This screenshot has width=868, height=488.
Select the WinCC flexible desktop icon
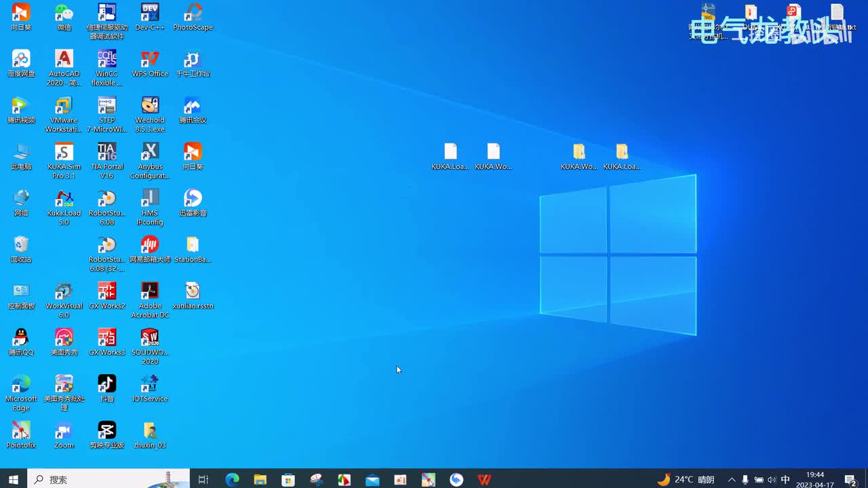click(106, 68)
